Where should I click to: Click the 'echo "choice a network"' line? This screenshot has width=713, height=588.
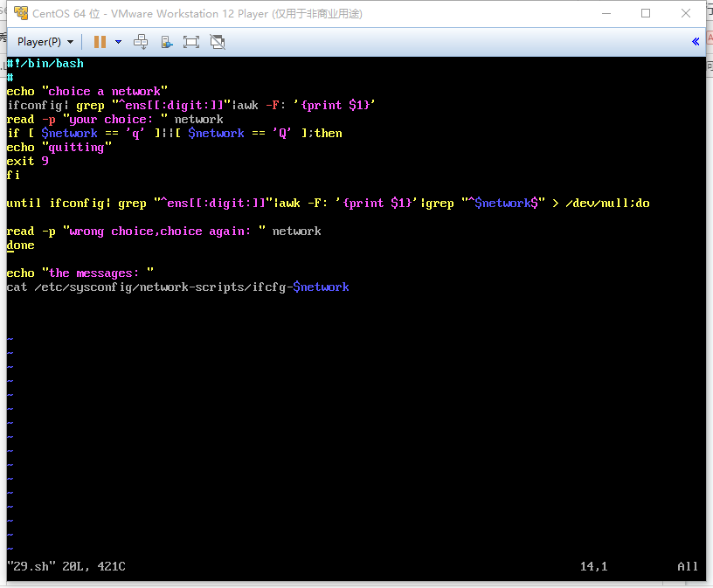tap(87, 92)
